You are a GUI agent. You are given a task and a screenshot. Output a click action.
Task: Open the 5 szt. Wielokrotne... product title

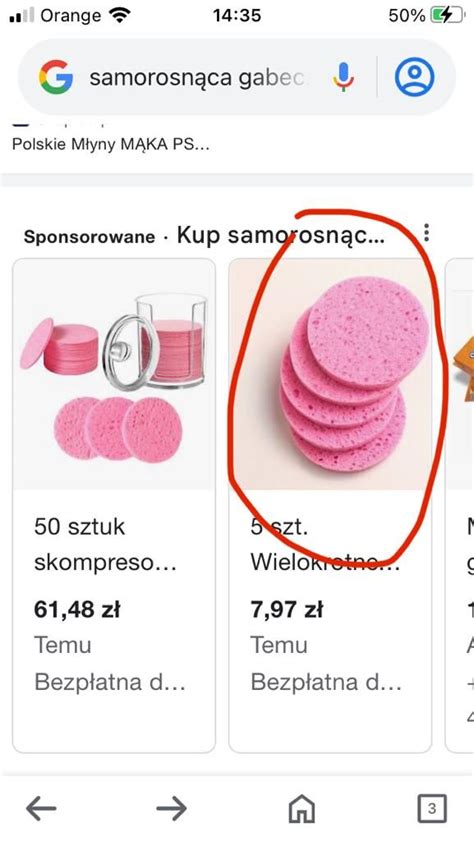[325, 545]
